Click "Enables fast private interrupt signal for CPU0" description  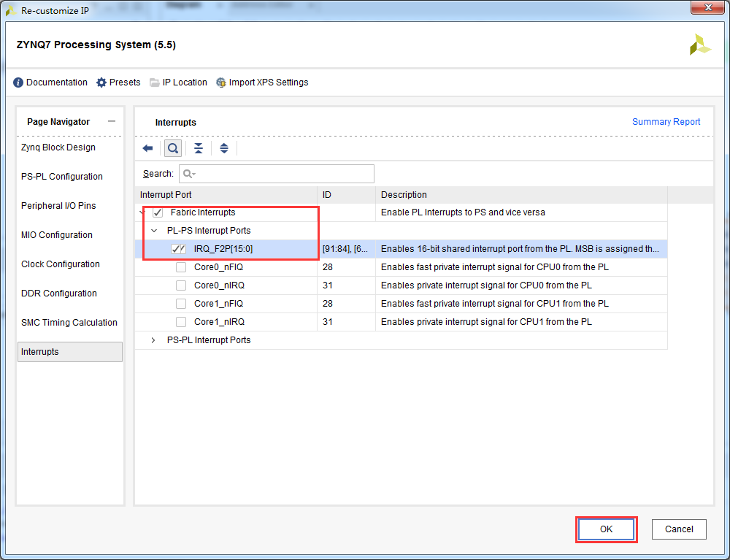tap(494, 267)
